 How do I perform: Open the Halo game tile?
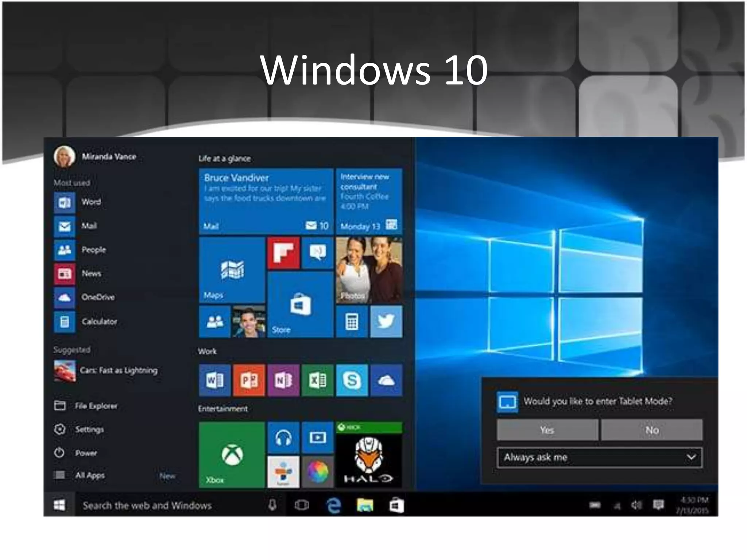(x=369, y=455)
